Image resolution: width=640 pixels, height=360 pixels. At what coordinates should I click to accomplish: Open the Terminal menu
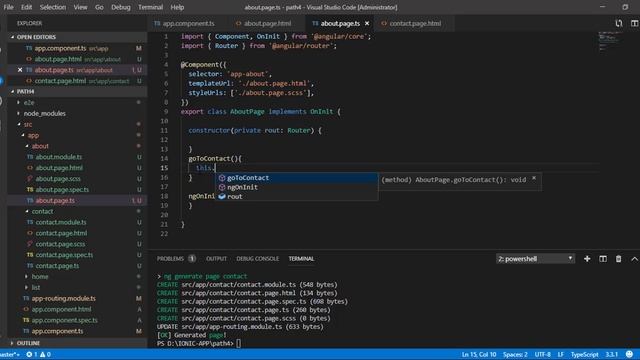tap(150, 7)
